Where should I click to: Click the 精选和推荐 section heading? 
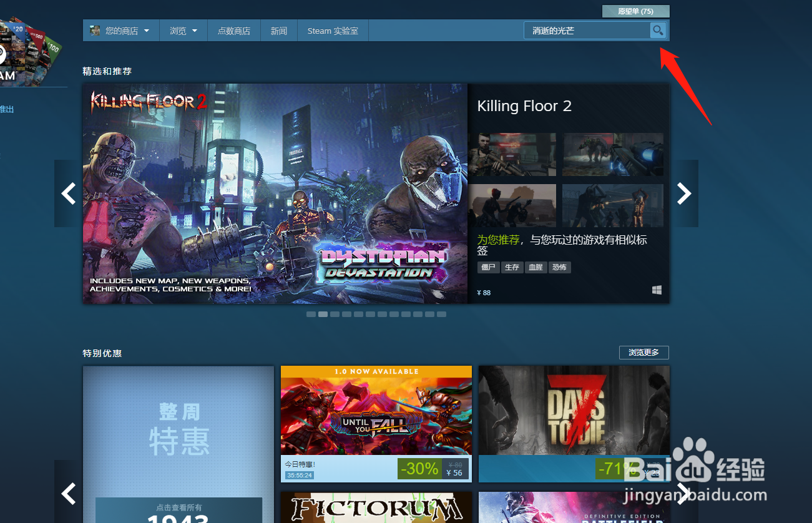(x=107, y=71)
